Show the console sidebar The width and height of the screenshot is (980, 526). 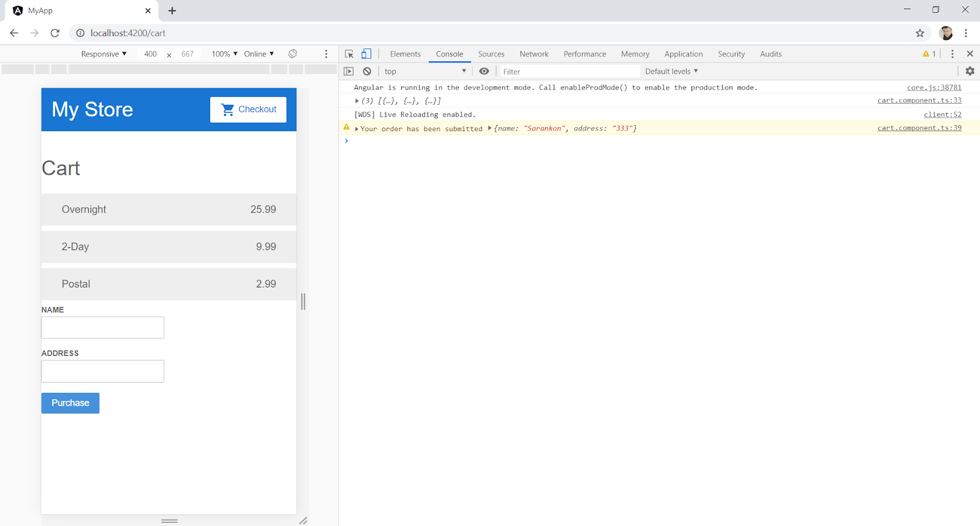[x=349, y=71]
